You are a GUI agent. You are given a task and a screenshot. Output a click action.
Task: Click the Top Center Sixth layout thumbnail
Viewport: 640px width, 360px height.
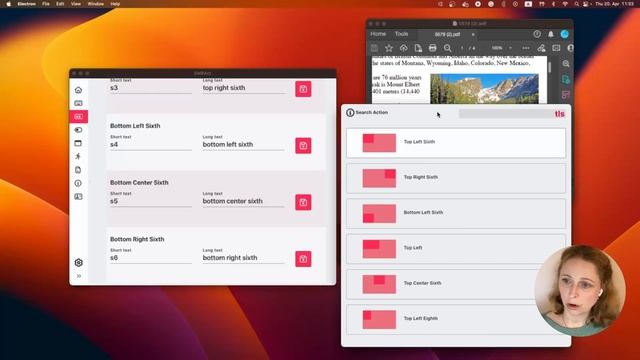(379, 284)
